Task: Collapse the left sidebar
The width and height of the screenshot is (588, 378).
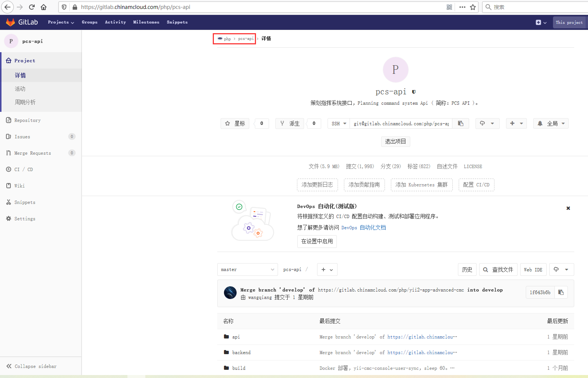Action: tap(32, 366)
